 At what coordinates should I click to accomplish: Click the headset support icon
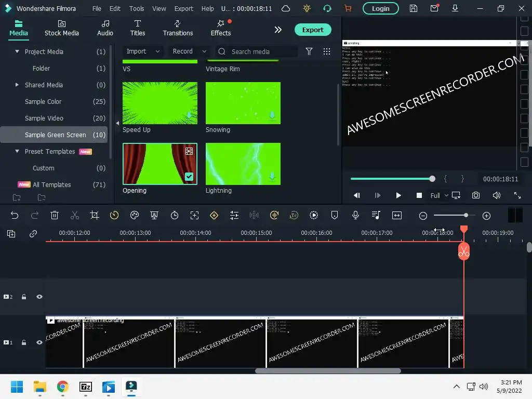(327, 8)
